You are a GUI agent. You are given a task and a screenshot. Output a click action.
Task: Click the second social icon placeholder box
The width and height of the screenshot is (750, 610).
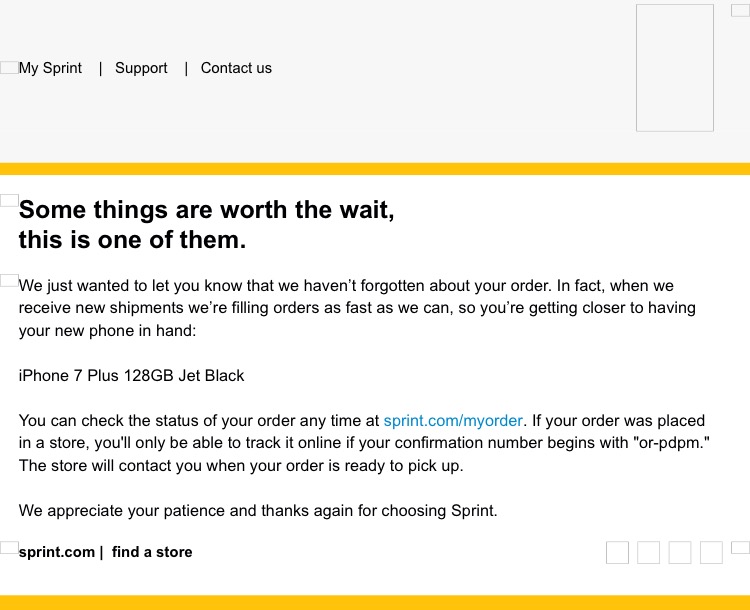[x=648, y=553]
